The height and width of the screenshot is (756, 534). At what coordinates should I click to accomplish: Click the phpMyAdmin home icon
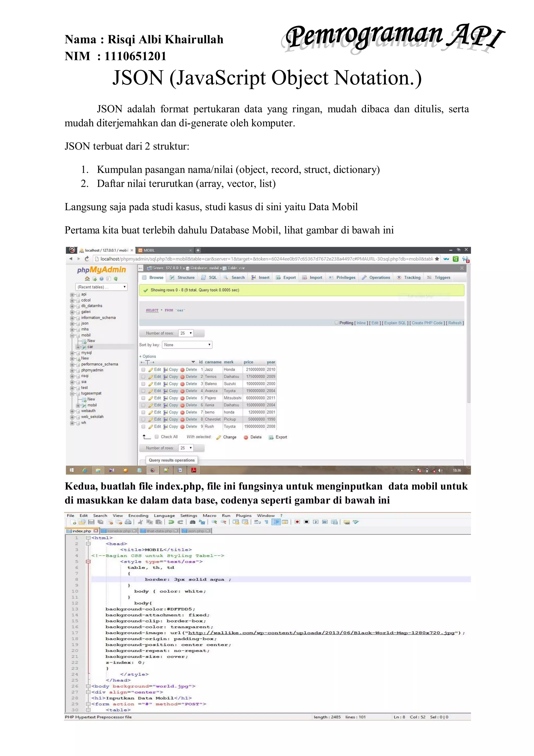[x=87, y=278]
